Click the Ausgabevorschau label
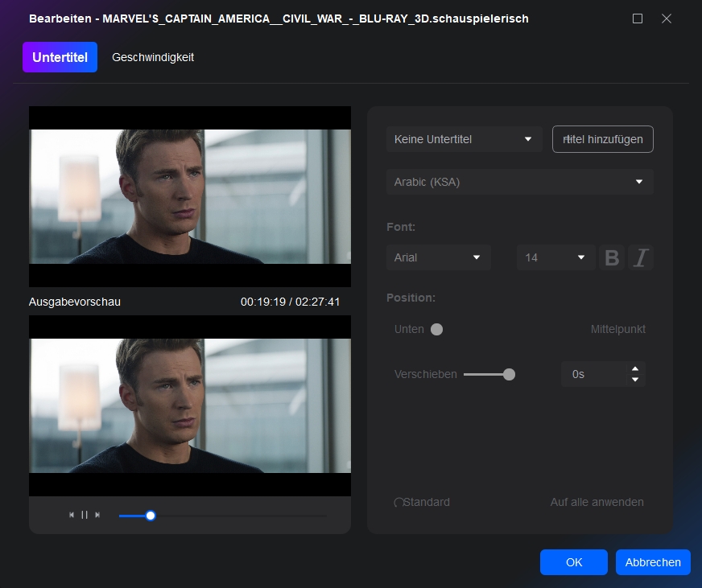Screen dimensions: 702x588 (75, 302)
